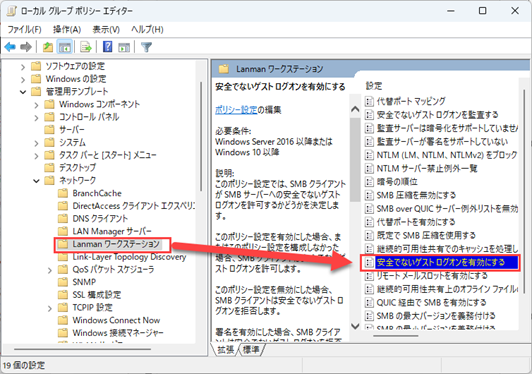Expand the システム node

pyautogui.click(x=36, y=143)
